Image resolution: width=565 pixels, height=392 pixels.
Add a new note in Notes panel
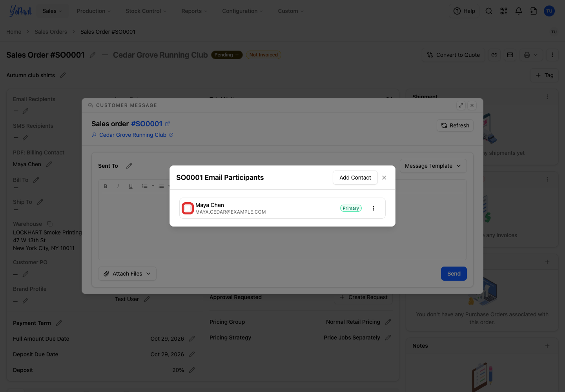[547, 346]
